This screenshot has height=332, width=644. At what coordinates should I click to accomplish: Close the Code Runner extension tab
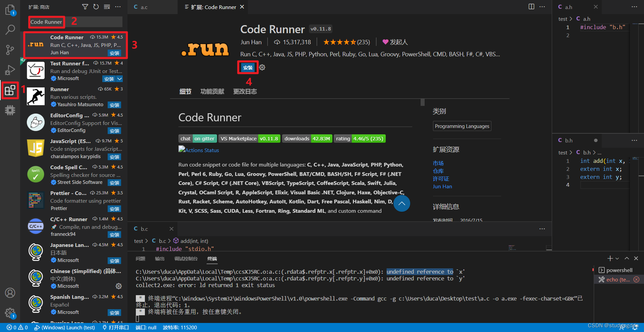point(242,7)
